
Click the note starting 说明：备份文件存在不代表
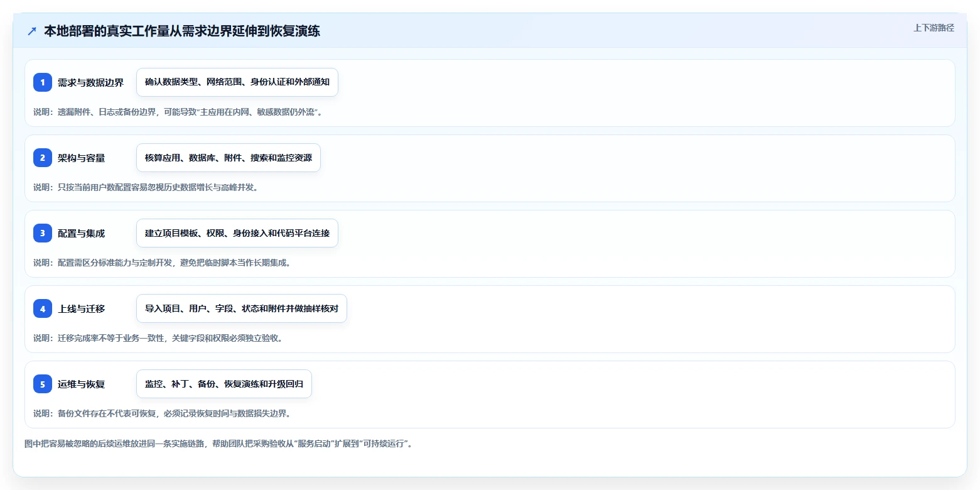[162, 413]
